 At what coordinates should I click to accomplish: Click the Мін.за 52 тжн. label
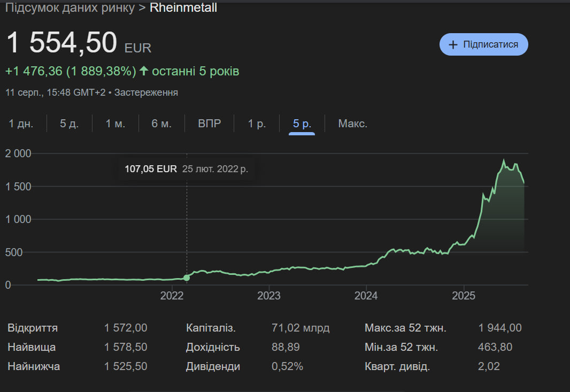(x=402, y=347)
